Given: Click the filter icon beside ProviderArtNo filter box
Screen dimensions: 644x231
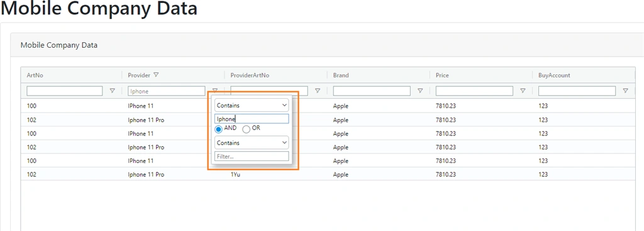Looking at the screenshot, I should [x=318, y=91].
